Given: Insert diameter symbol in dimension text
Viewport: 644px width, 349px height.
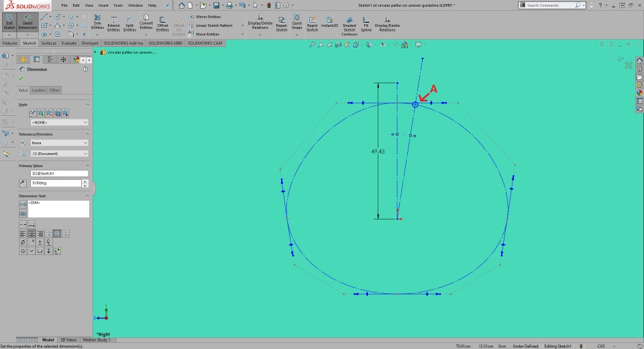Looking at the screenshot, I should [x=23, y=242].
